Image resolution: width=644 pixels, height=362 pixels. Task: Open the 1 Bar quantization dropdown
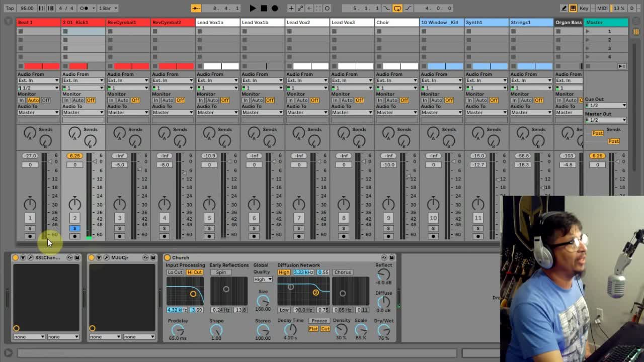pyautogui.click(x=108, y=8)
